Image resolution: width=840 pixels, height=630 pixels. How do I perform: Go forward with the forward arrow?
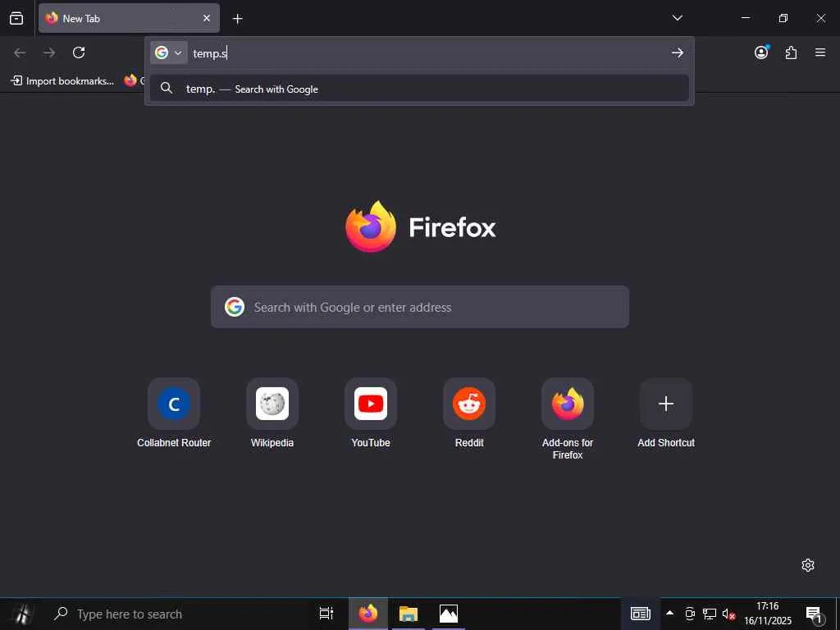click(x=49, y=52)
